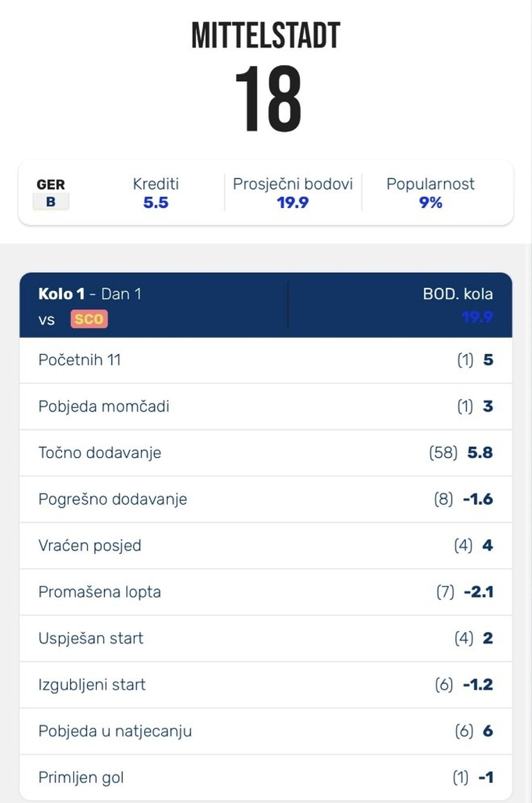The image size is (532, 803).
Task: Click the Pogrešno dodavanje row
Action: (266, 499)
